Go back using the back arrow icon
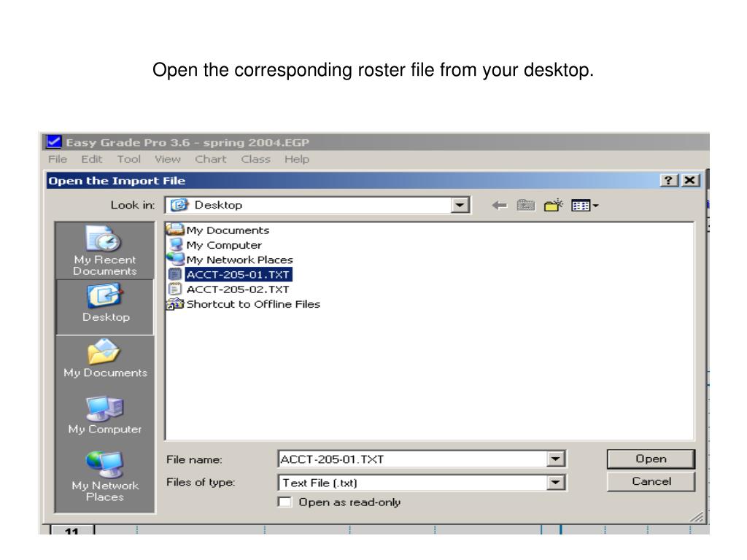This screenshot has width=747, height=560. click(499, 205)
